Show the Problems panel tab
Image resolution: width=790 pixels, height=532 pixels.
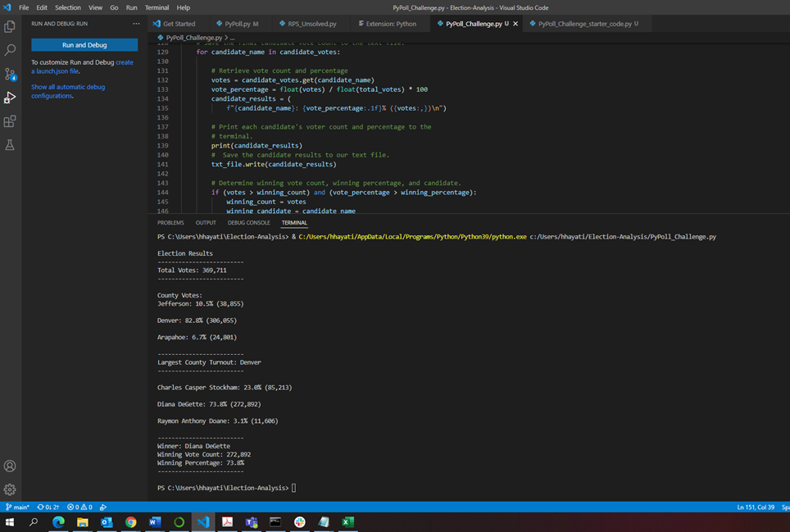(x=170, y=223)
